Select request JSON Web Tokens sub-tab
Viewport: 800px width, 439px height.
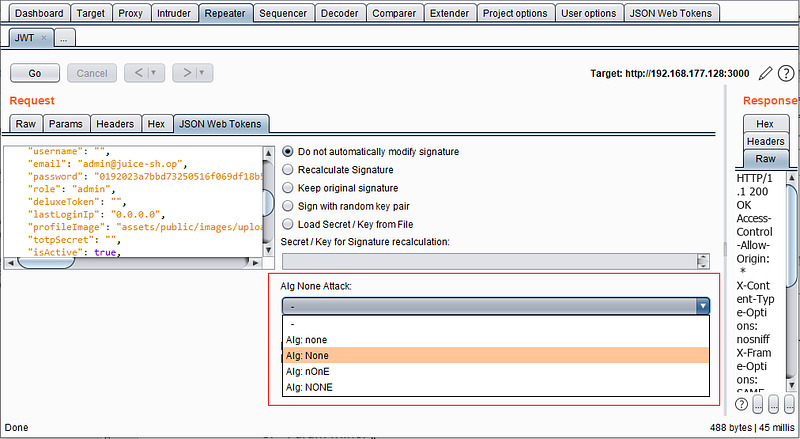(x=220, y=124)
